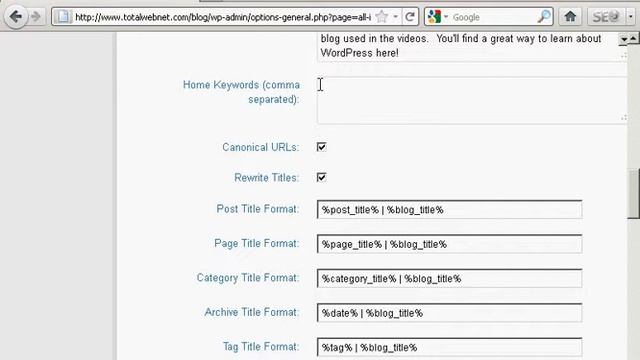Viewport: 640px width, 360px height.
Task: Click the Archive Title Format label
Action: tap(251, 312)
